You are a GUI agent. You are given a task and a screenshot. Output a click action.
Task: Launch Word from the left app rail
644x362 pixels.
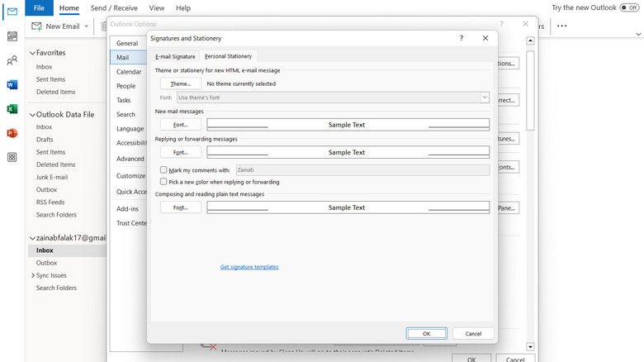[x=12, y=84]
